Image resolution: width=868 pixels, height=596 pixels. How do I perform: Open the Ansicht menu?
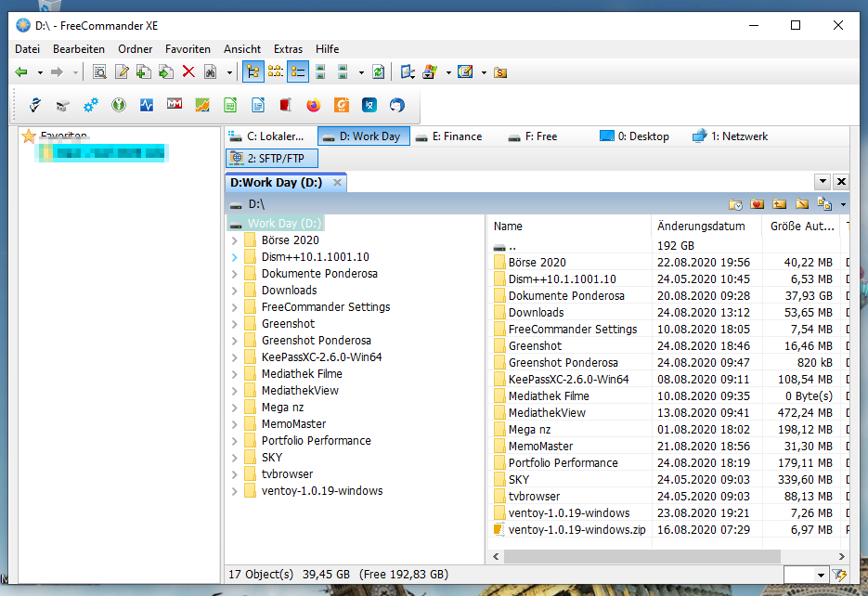[242, 48]
